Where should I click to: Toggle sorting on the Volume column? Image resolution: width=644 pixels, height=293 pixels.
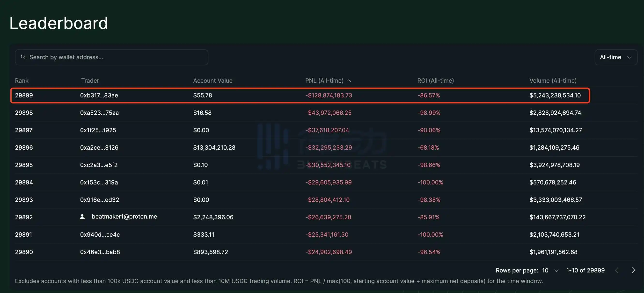[x=553, y=81]
